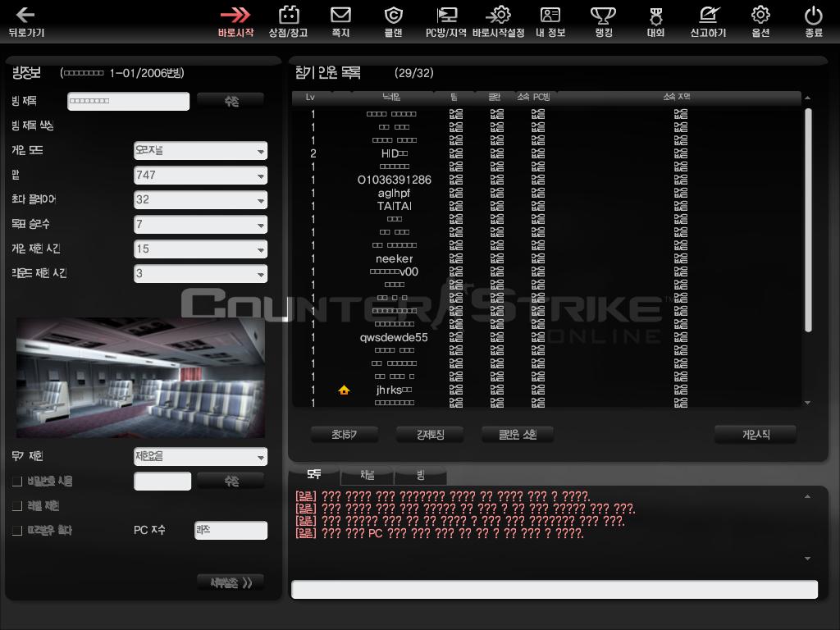The height and width of the screenshot is (630, 840).
Task: Click the orange host house icon beside jhrks
Action: [344, 390]
